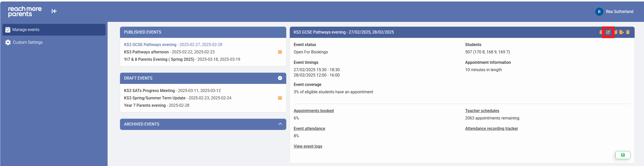Open Custom Settings in the sidebar
This screenshot has width=644, height=166.
pos(28,42)
